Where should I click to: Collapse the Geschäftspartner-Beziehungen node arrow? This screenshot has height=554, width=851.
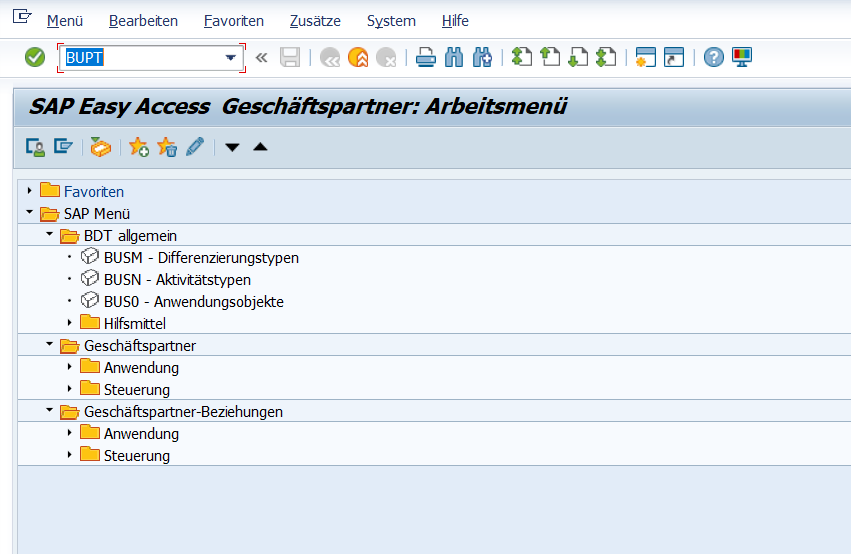(49, 410)
